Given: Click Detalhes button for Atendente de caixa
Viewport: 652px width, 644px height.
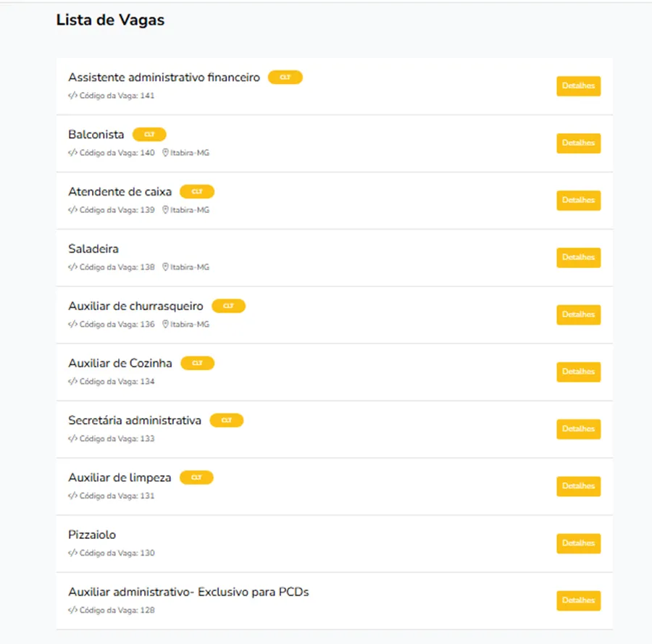Looking at the screenshot, I should pos(578,201).
